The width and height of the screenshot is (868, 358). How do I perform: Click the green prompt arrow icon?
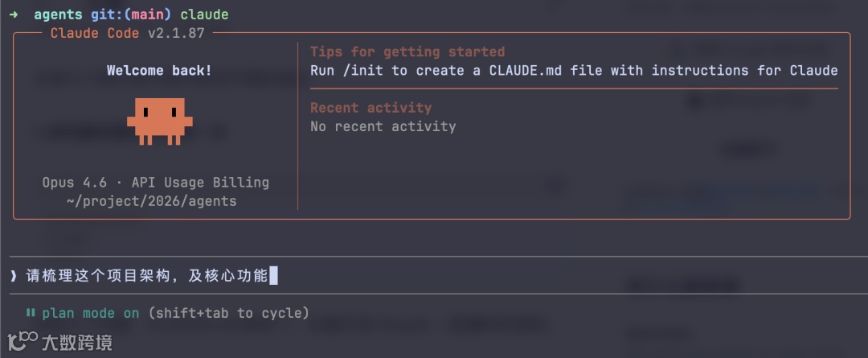pyautogui.click(x=14, y=15)
